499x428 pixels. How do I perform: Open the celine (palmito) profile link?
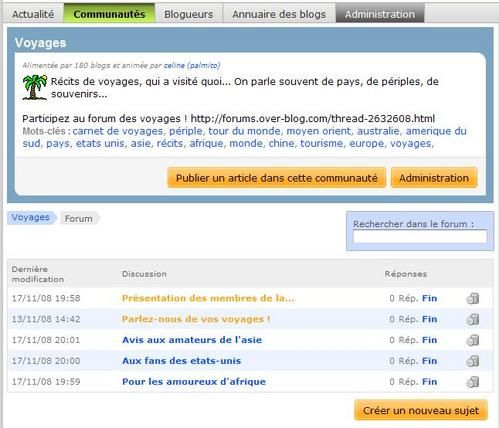(192, 65)
